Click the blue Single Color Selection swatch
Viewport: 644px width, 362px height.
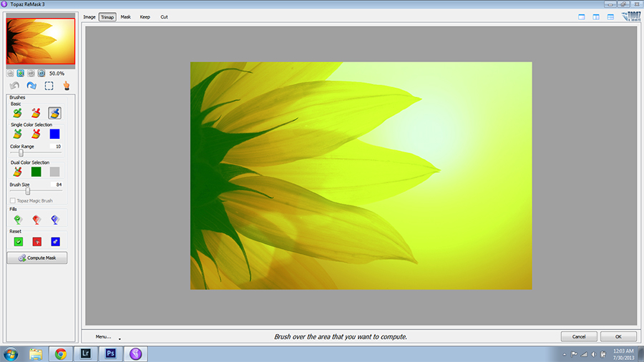click(54, 134)
